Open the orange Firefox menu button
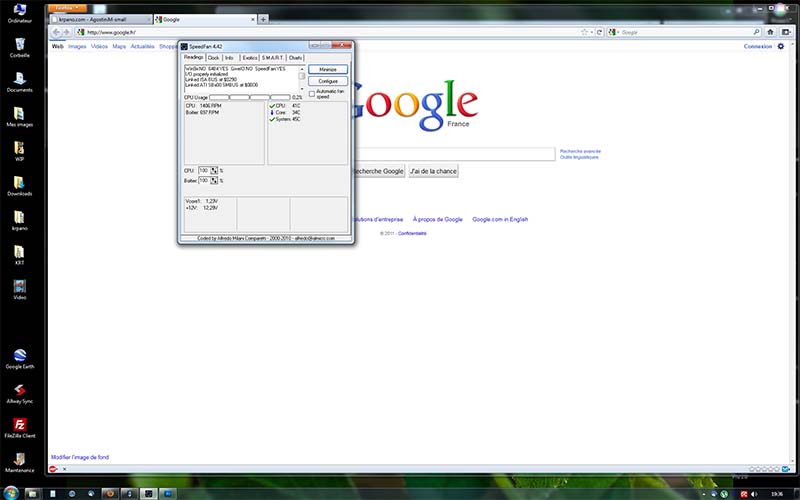The image size is (800, 500). click(x=74, y=8)
